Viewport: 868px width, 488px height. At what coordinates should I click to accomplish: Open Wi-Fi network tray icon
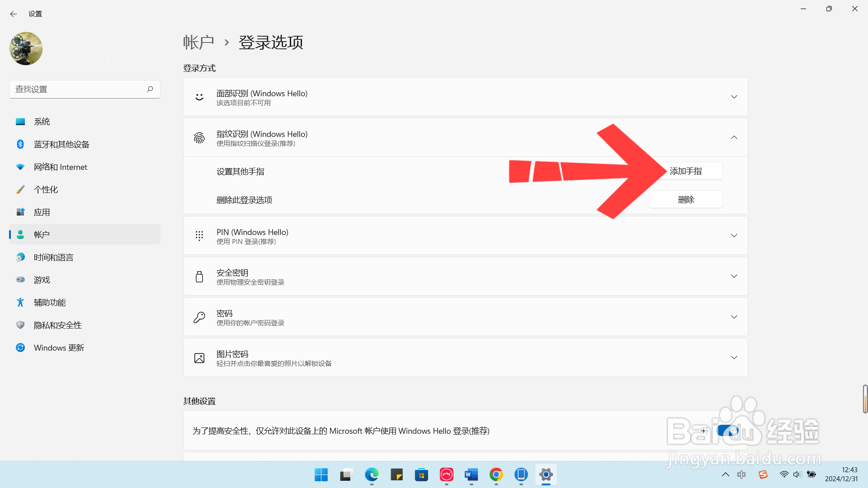click(784, 474)
